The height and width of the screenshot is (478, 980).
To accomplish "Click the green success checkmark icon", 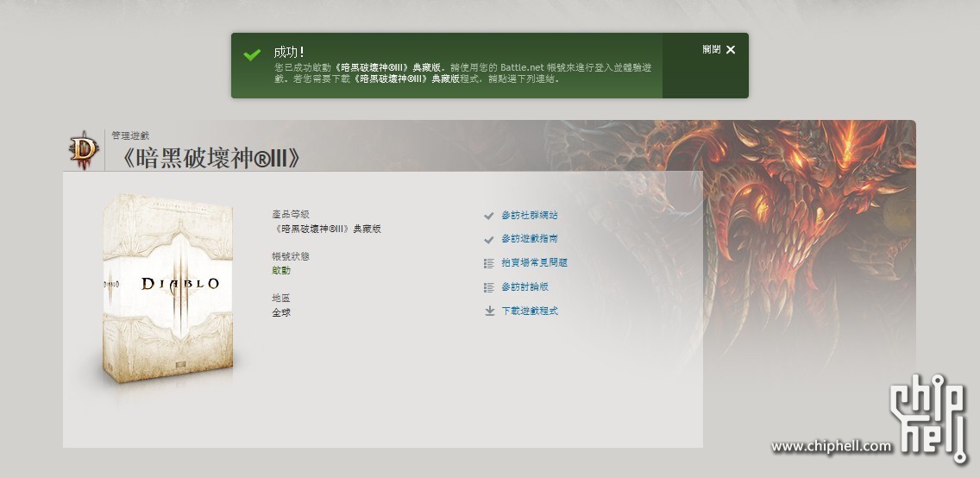I will click(x=252, y=55).
